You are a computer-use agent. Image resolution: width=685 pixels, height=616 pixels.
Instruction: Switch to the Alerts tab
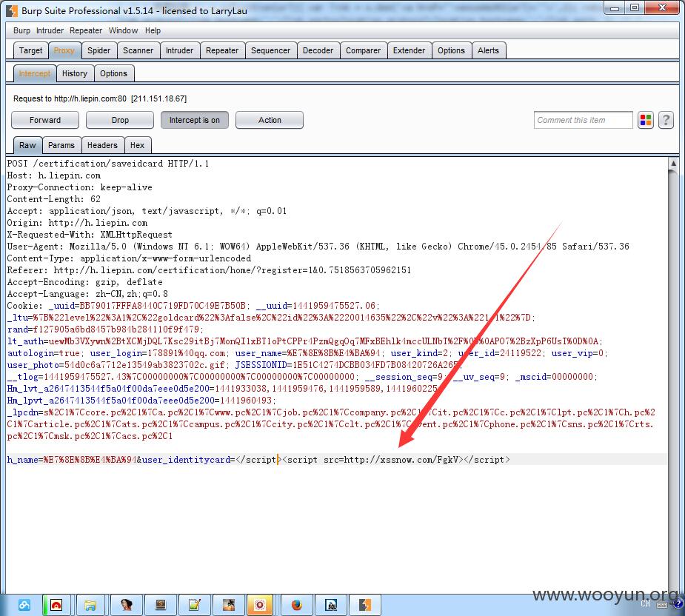pos(489,50)
